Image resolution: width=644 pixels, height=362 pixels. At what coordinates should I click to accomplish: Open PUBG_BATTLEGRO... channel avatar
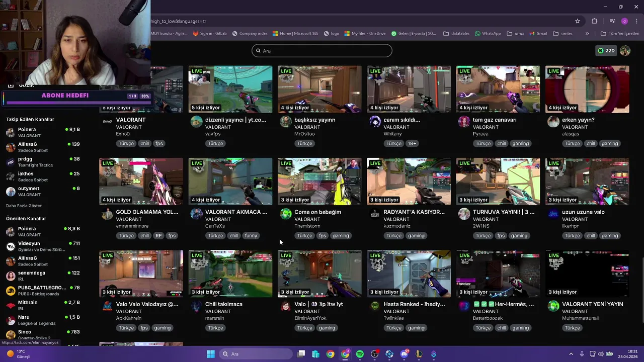click(x=11, y=291)
